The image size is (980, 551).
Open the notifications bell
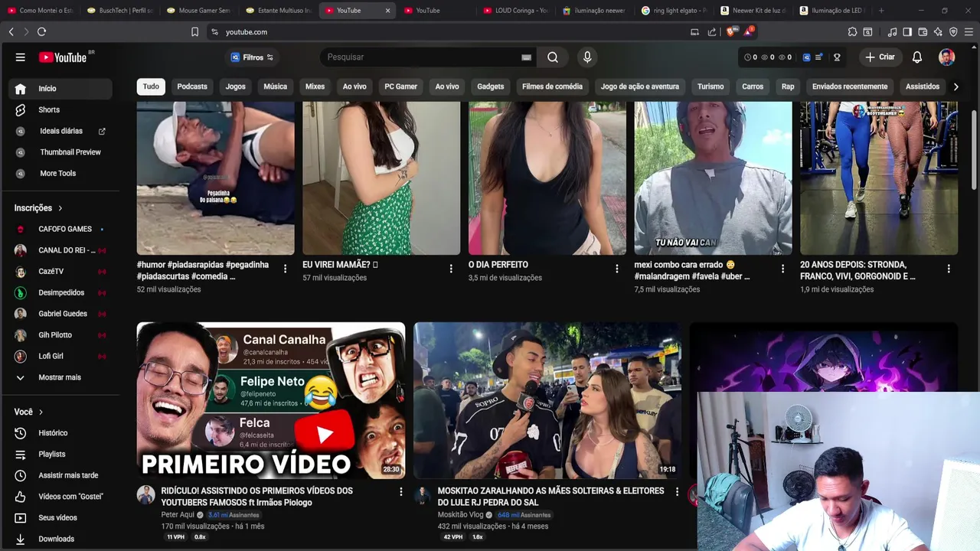point(917,57)
